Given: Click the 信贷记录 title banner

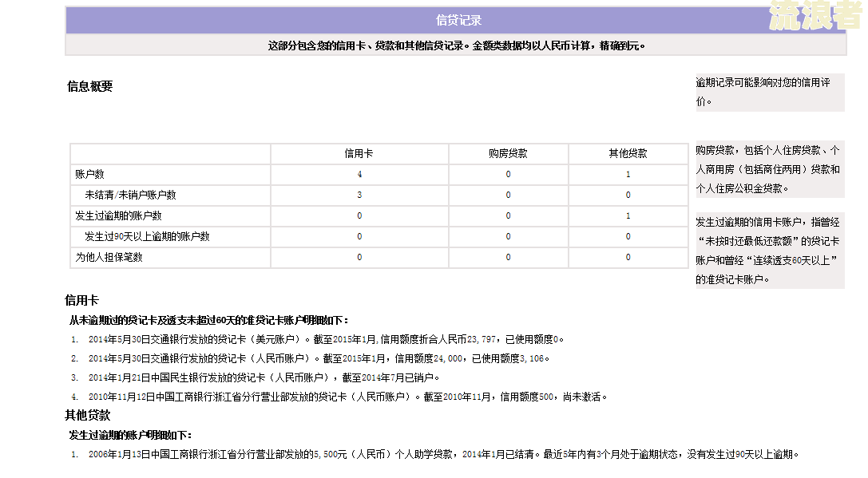Looking at the screenshot, I should (x=456, y=21).
